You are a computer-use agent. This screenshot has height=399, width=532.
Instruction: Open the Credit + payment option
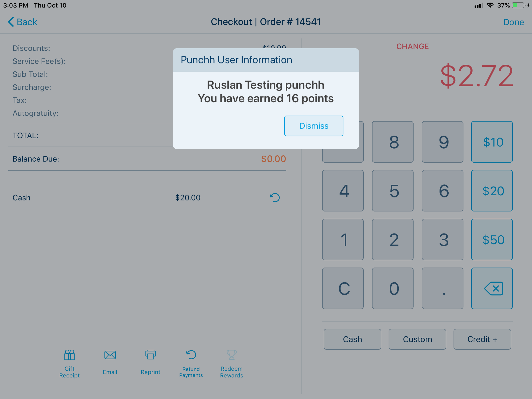pos(482,339)
